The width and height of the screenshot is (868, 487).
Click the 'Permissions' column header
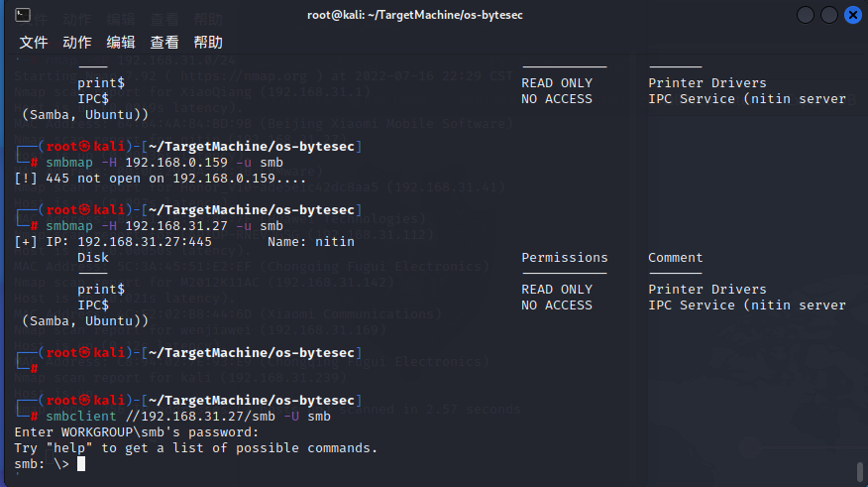[565, 258]
